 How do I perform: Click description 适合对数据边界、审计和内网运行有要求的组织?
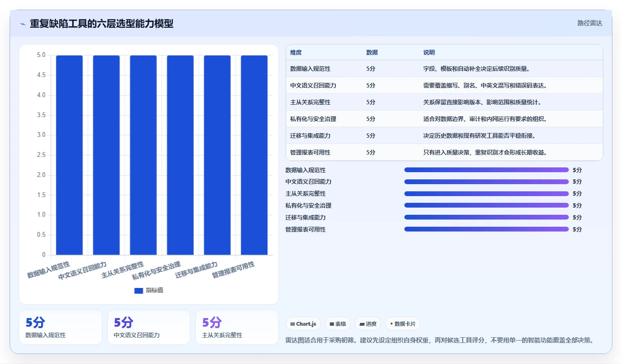tap(485, 119)
